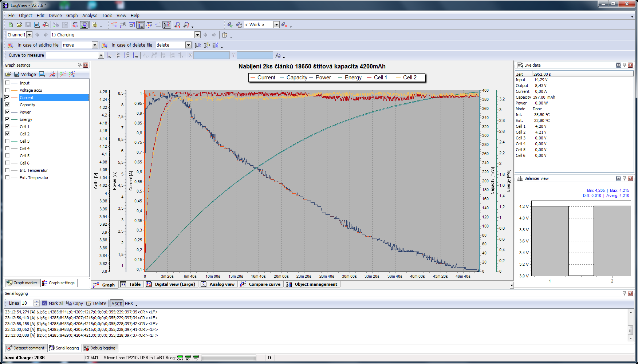Pin the Live data panel
Viewport: 638px width, 364px height.
[624, 65]
